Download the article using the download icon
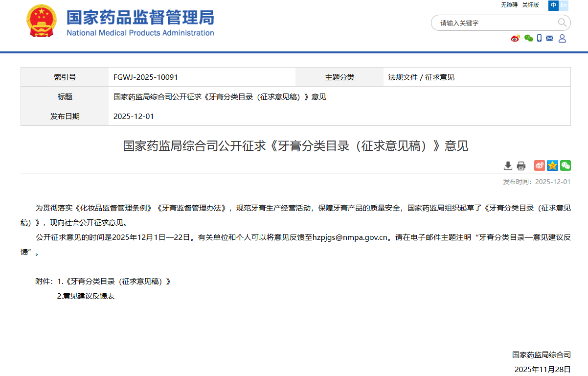Viewport: 588px width, 376px height. [x=508, y=165]
